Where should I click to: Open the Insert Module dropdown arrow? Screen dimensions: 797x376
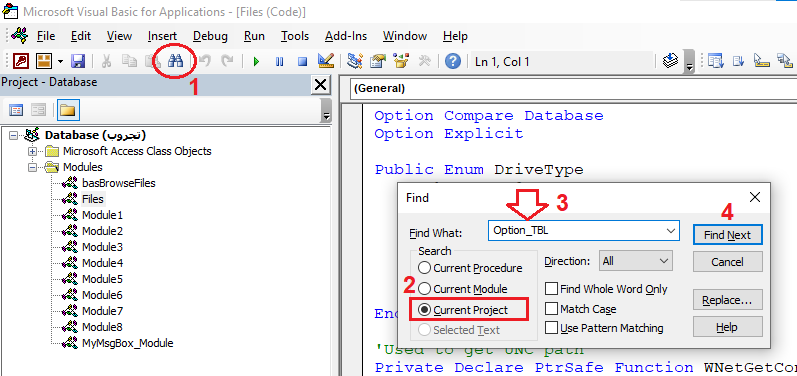click(60, 62)
